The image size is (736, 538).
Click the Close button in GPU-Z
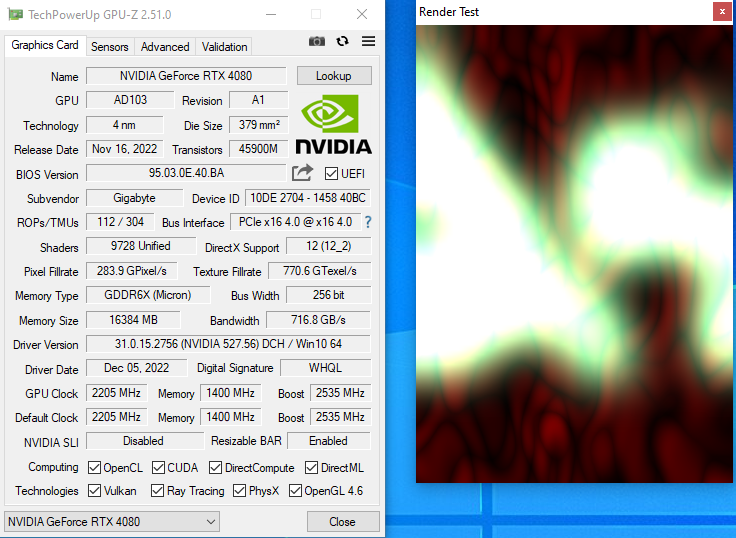click(343, 522)
